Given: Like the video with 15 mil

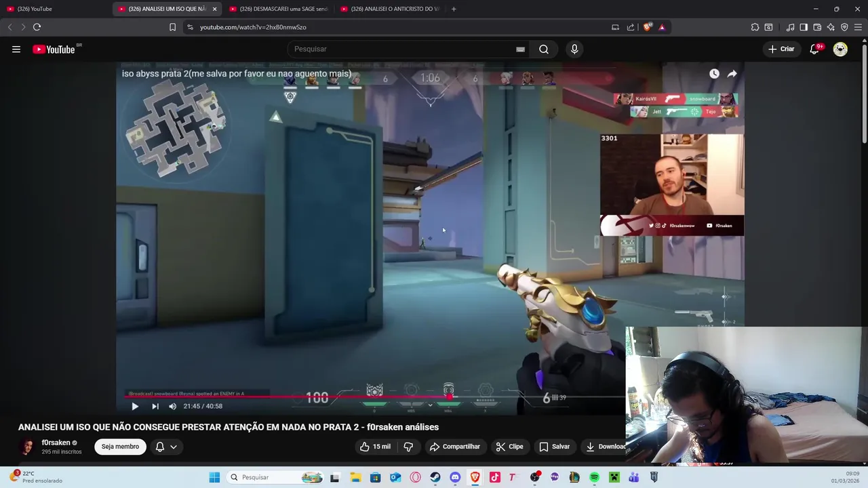Looking at the screenshot, I should click(375, 447).
